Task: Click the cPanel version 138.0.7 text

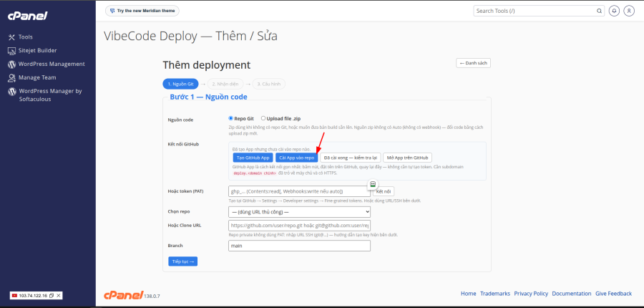Action: click(x=152, y=296)
